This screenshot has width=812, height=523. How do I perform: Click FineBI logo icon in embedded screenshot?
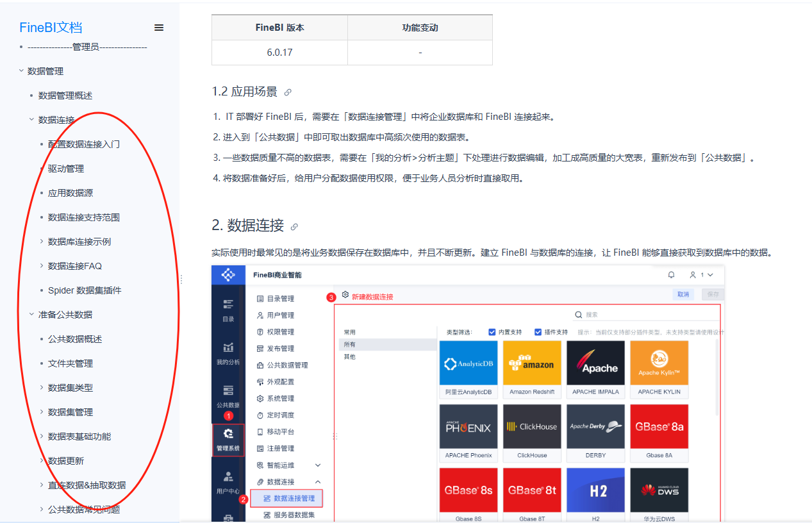point(228,275)
